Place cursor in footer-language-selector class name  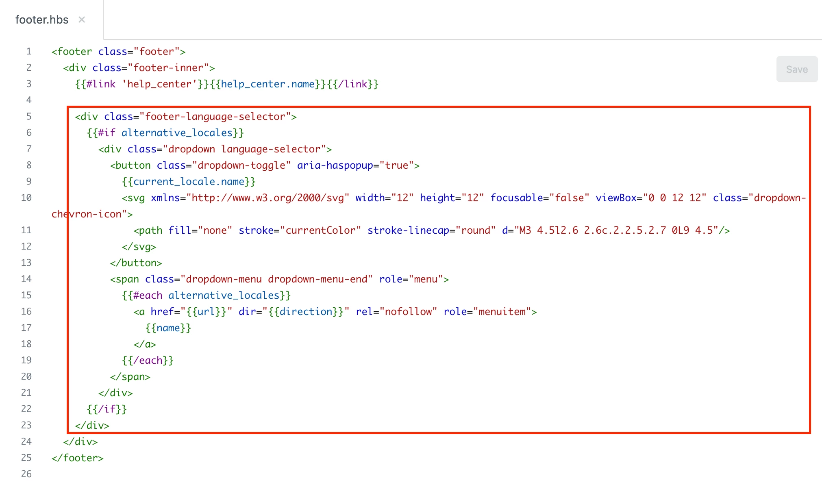(215, 117)
